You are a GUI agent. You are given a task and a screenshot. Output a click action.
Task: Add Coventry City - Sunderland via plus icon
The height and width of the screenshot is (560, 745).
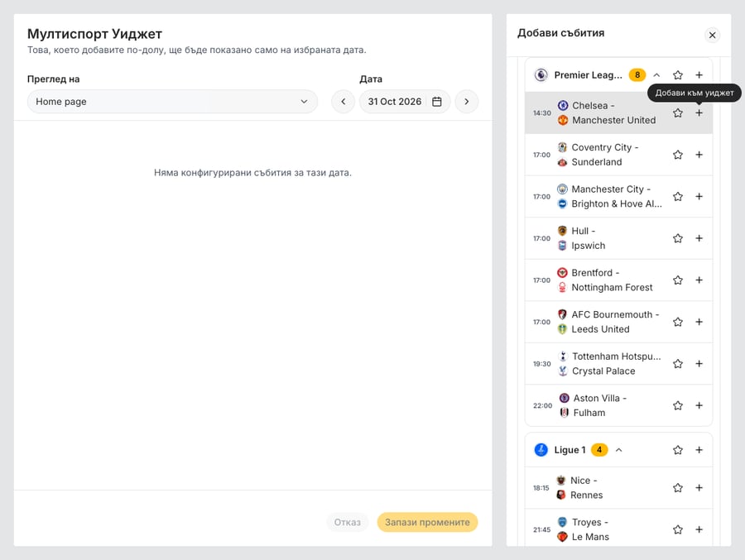[699, 155]
